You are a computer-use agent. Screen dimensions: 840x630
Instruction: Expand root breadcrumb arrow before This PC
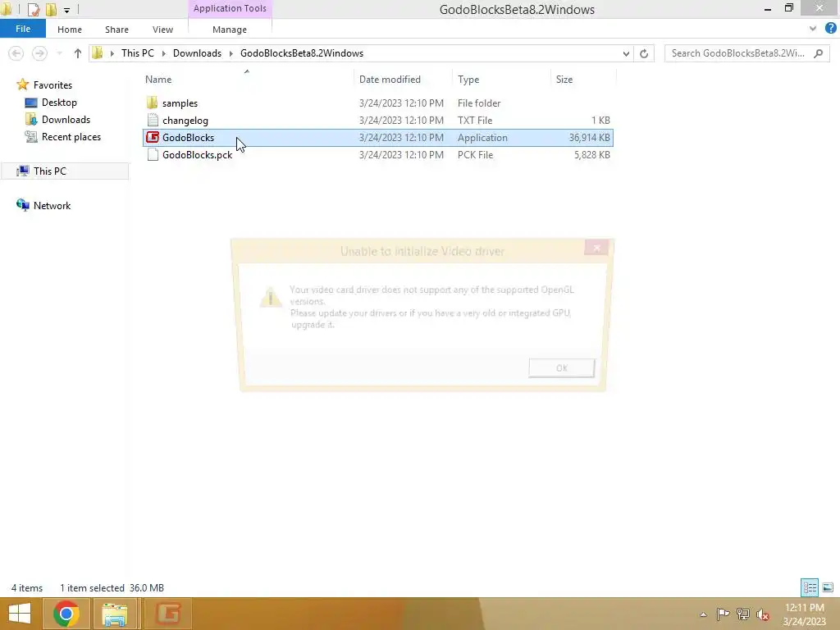112,53
